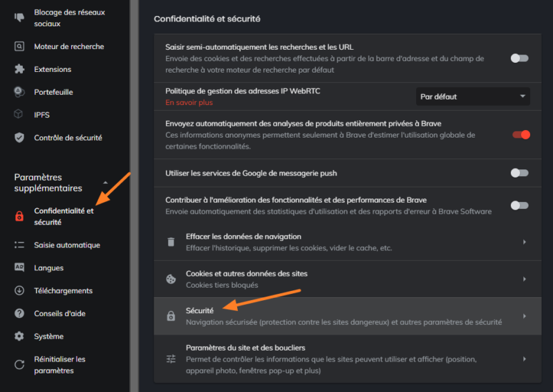Collapse Paramètres supplémentaires section arrow
The height and width of the screenshot is (392, 553).
pos(105,183)
